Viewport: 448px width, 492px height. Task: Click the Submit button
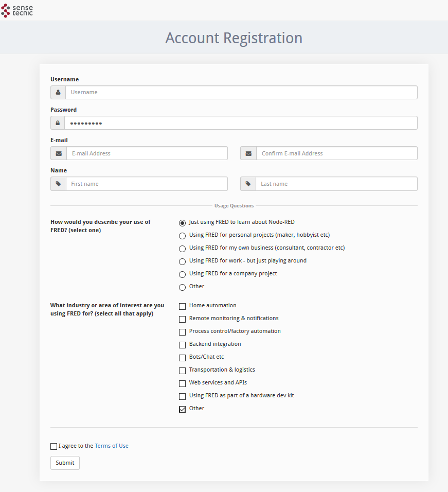point(65,463)
